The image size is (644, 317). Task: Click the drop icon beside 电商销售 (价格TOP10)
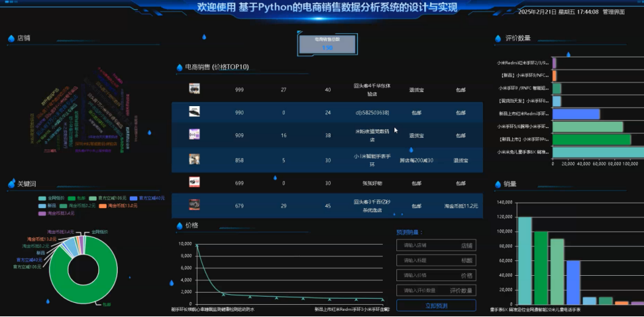pos(179,68)
